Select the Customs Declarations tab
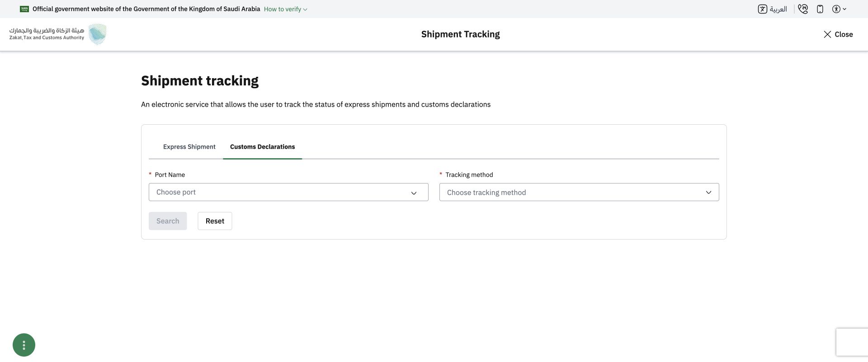 coord(262,147)
